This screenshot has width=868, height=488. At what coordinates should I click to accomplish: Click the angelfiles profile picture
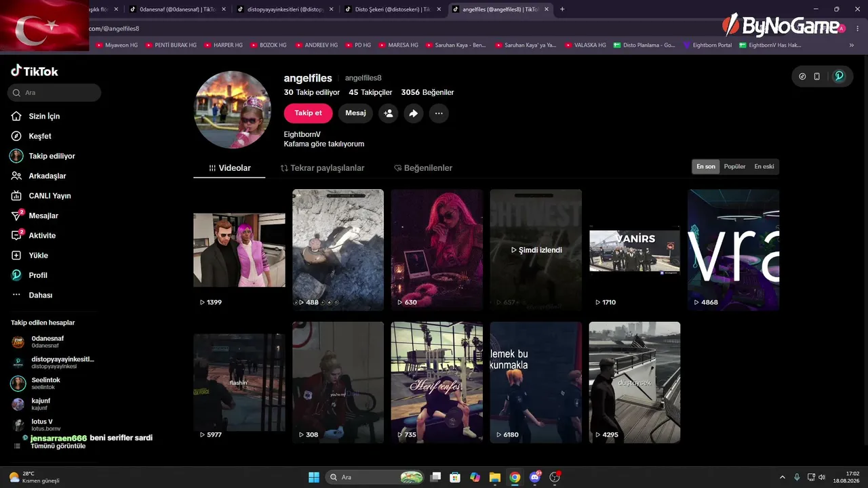pos(233,109)
